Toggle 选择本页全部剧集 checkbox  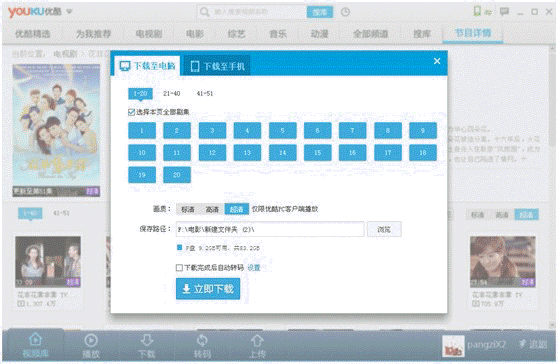[131, 112]
